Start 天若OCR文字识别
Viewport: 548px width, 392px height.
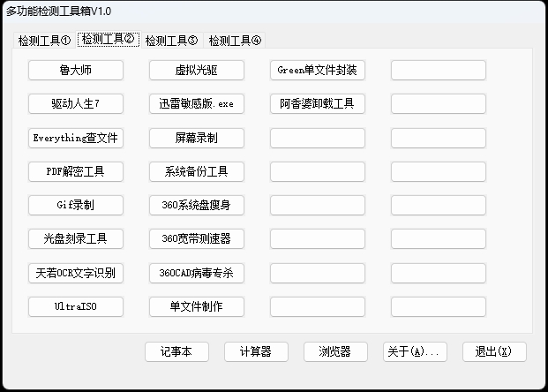[76, 273]
